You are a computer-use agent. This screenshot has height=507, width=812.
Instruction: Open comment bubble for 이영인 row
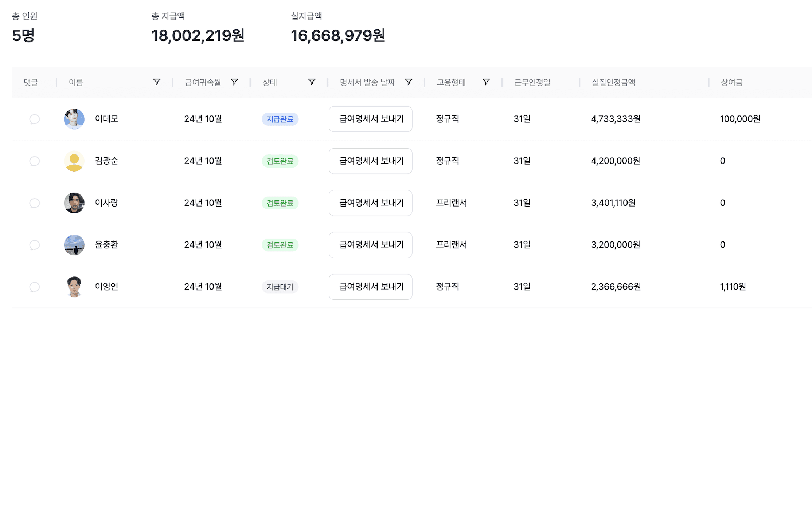pyautogui.click(x=35, y=287)
